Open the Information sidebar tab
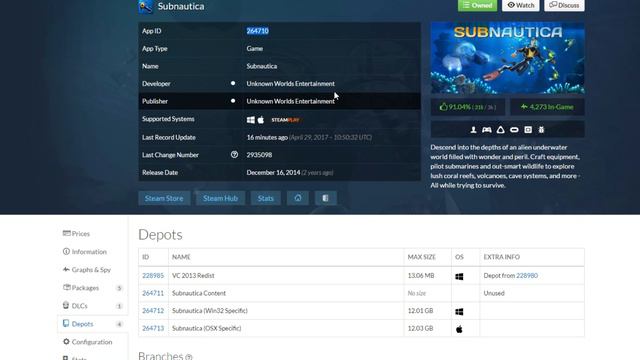The height and width of the screenshot is (360, 640). (x=92, y=251)
